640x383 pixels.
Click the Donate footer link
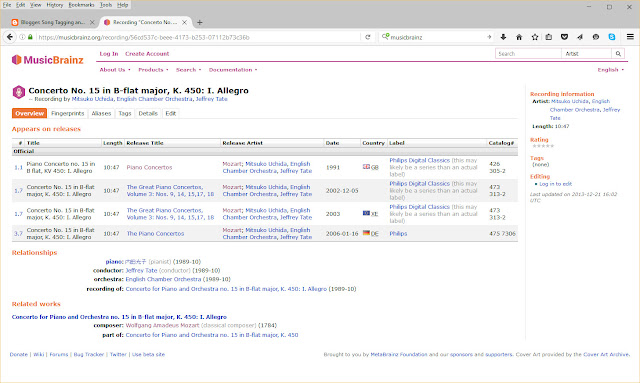tap(19, 354)
